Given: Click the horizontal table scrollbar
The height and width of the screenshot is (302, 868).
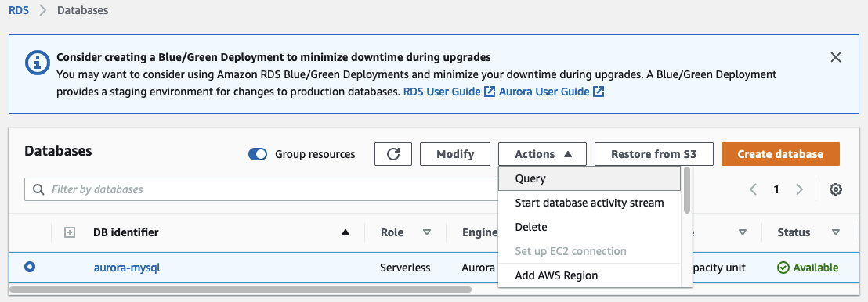Looking at the screenshot, I should click(x=241, y=289).
